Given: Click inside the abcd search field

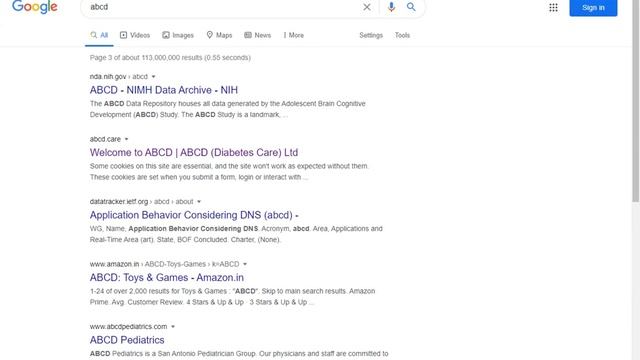Looking at the screenshot, I should (x=222, y=7).
